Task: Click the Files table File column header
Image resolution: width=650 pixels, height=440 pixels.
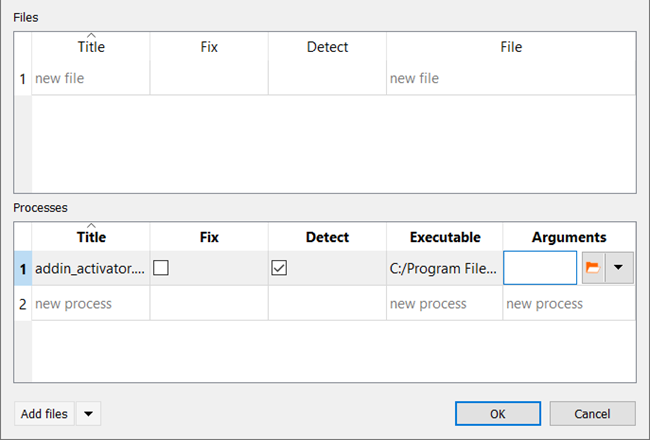Action: coord(510,47)
